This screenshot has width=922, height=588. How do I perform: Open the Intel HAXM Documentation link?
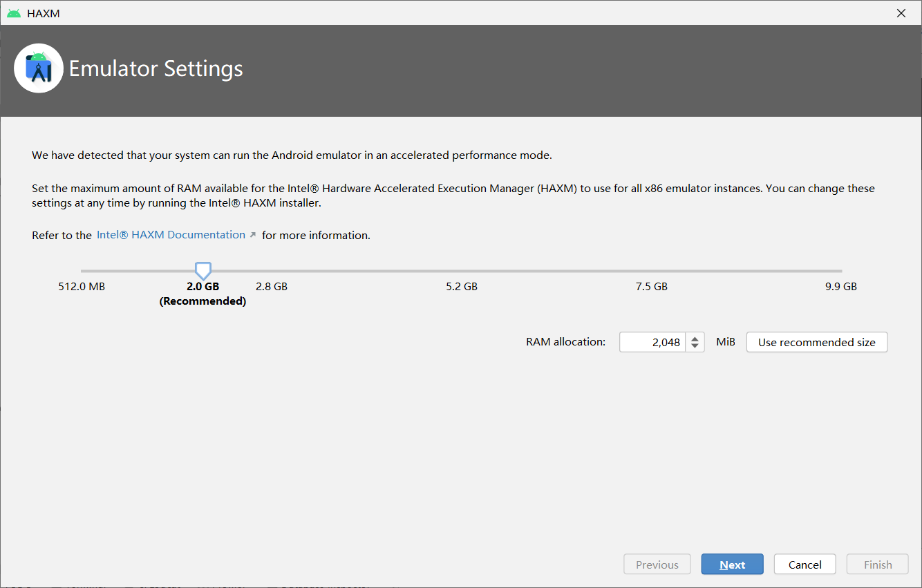click(x=171, y=235)
